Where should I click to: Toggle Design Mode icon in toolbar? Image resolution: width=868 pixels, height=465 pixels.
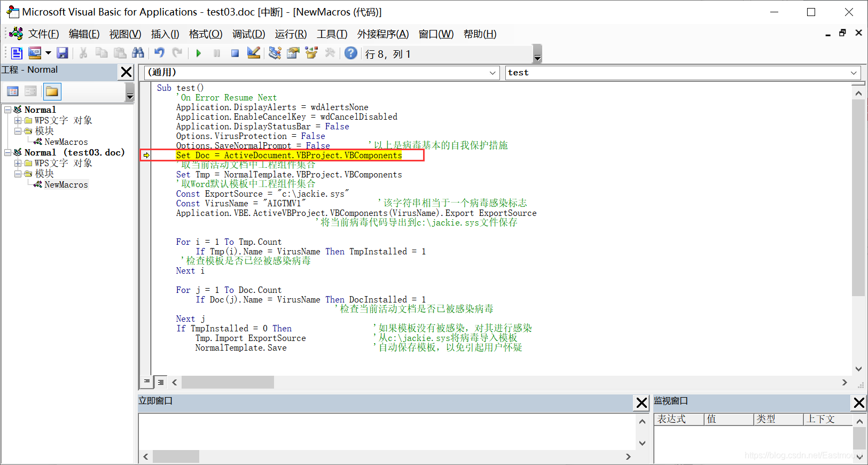[254, 53]
